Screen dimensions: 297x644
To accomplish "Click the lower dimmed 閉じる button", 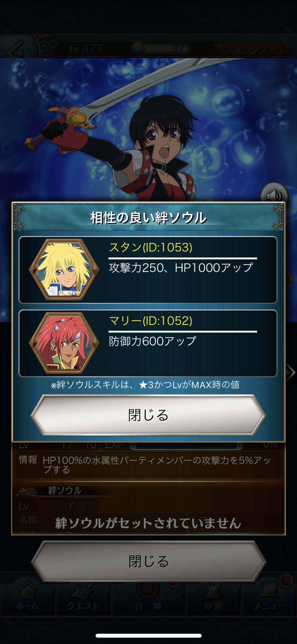I will tap(148, 561).
